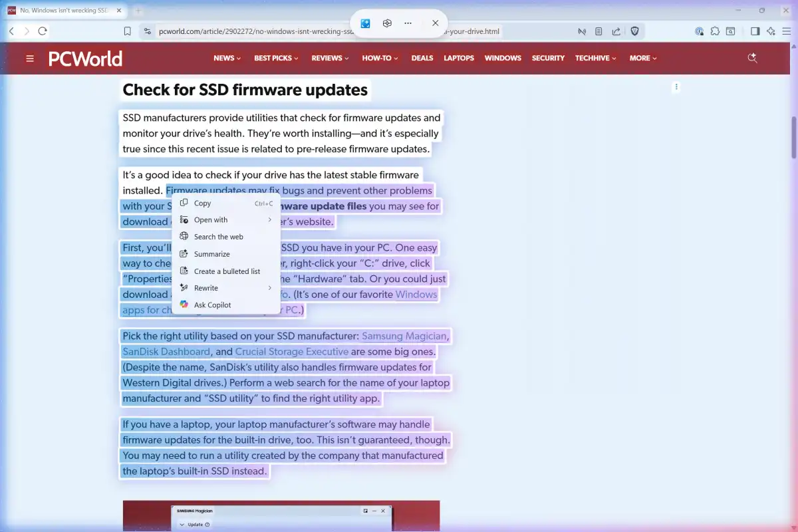Click the PCWorld site search icon
798x532 pixels.
click(753, 58)
